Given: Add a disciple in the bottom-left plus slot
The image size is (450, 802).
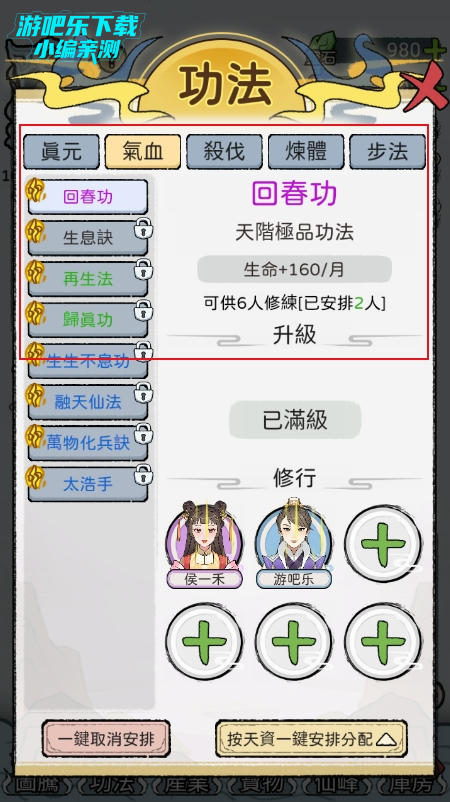Looking at the screenshot, I should [204, 642].
